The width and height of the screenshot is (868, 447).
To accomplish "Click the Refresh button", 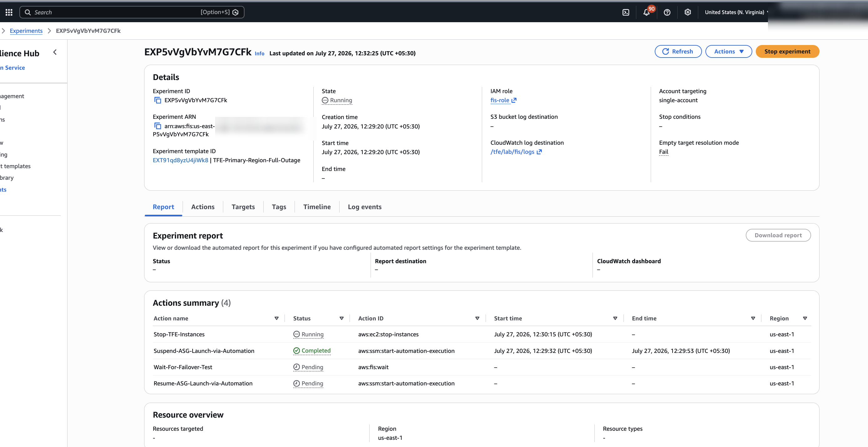I will coord(678,52).
